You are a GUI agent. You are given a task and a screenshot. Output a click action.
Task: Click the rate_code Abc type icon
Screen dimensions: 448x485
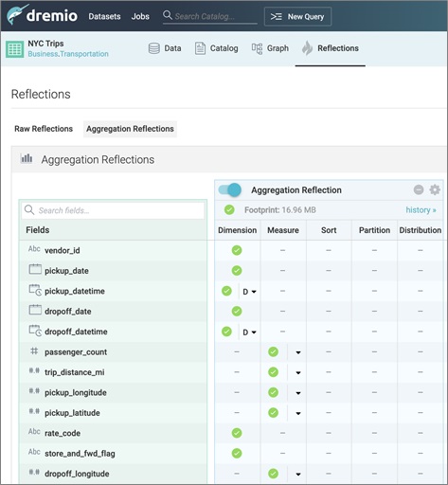point(34,431)
